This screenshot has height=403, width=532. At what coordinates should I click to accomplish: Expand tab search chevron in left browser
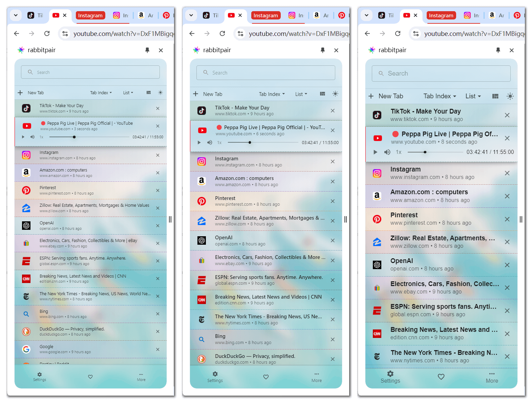[x=16, y=15]
